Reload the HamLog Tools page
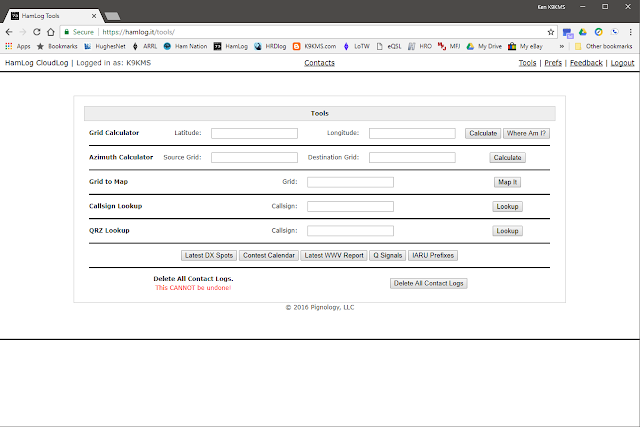The height and width of the screenshot is (427, 640). coord(37,32)
